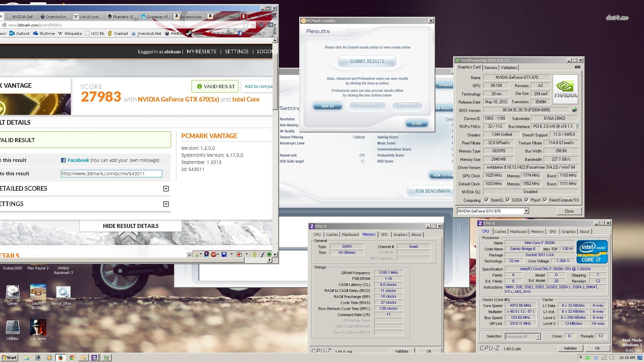Expand the Detailed Scores section

166,189
